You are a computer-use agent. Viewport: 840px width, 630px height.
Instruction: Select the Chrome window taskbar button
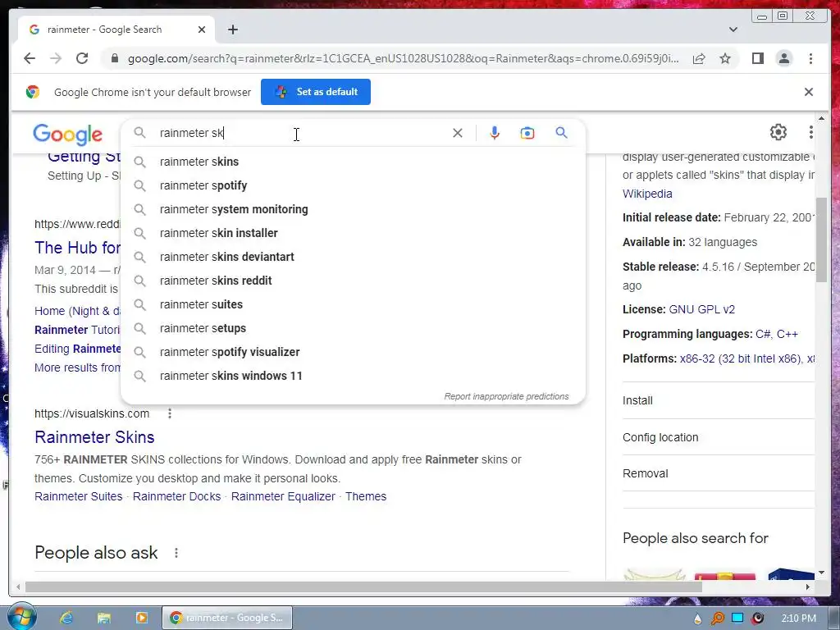point(227,618)
